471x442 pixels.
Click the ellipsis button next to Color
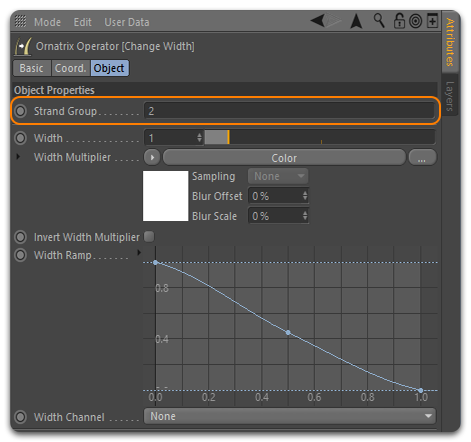pyautogui.click(x=422, y=158)
